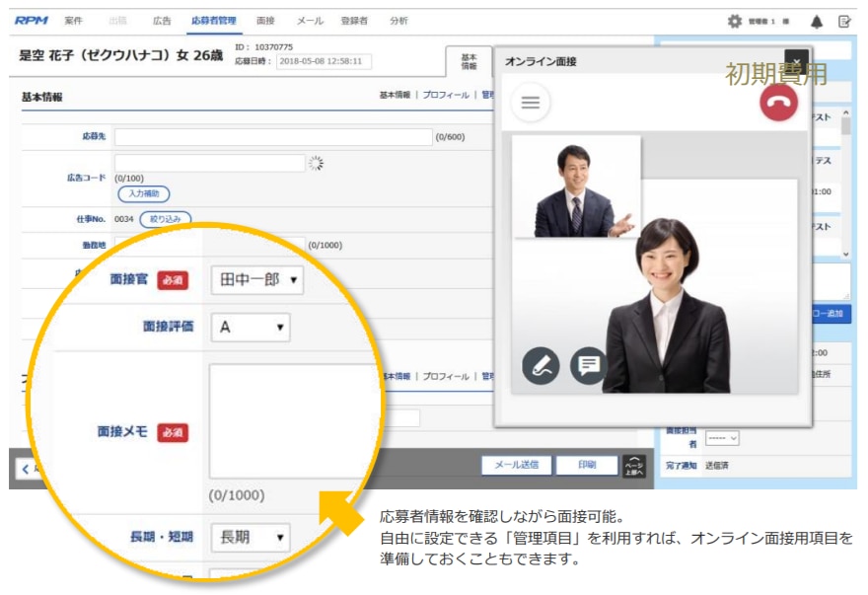The height and width of the screenshot is (595, 868).
Task: Click the メール送信 button
Action: tap(516, 465)
